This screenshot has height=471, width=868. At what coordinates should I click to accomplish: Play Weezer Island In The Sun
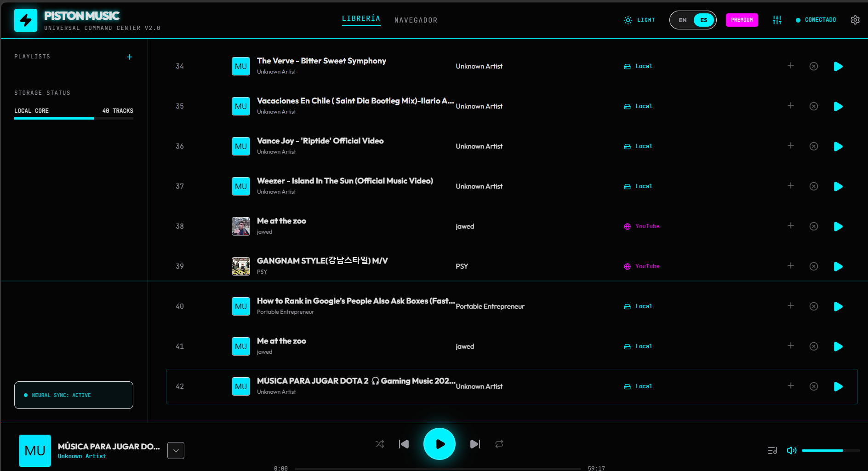click(x=838, y=186)
